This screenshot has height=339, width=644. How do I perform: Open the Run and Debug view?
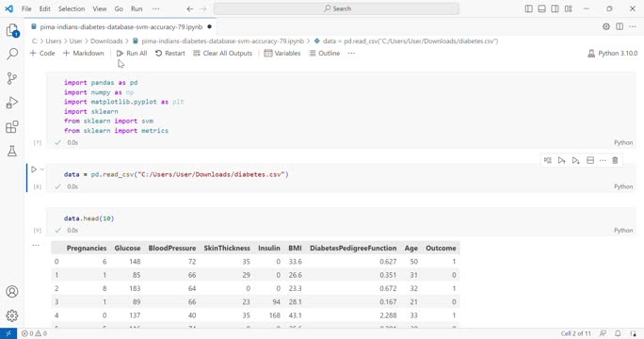(12, 103)
